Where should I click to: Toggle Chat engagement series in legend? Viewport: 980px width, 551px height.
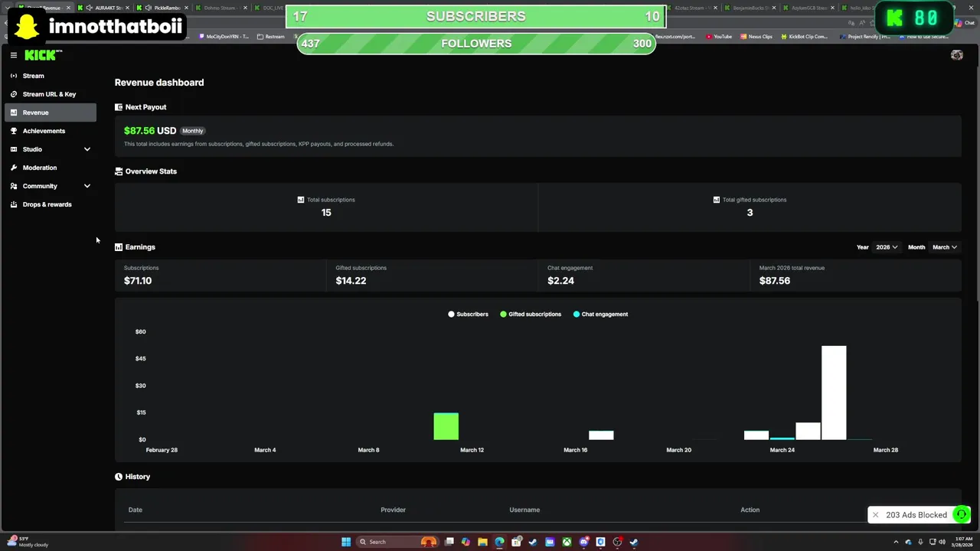point(600,315)
